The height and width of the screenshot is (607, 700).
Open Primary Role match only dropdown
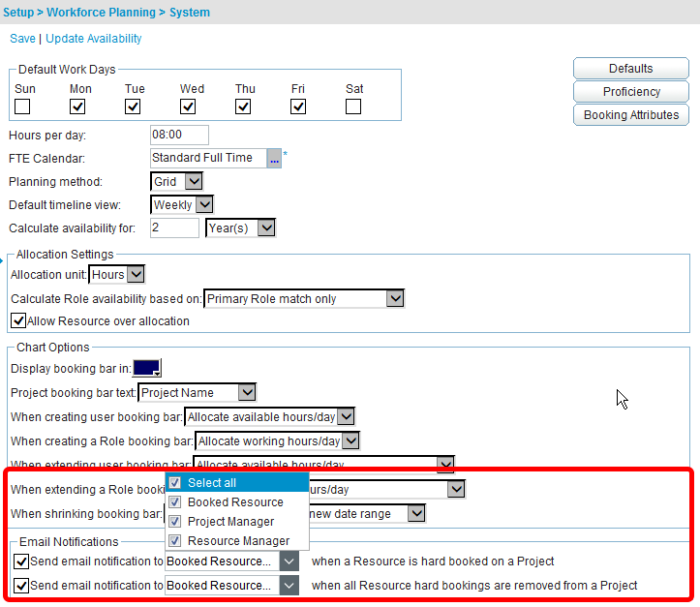[304, 298]
